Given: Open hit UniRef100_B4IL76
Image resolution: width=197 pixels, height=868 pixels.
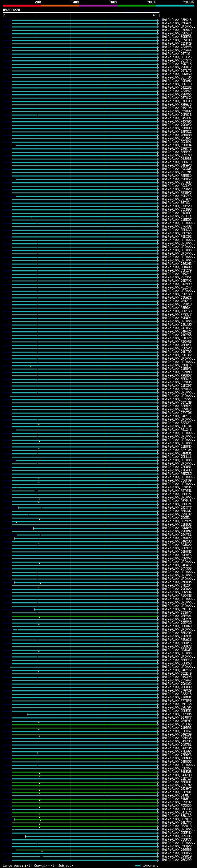Looking at the screenshot, I should [x=177, y=812].
